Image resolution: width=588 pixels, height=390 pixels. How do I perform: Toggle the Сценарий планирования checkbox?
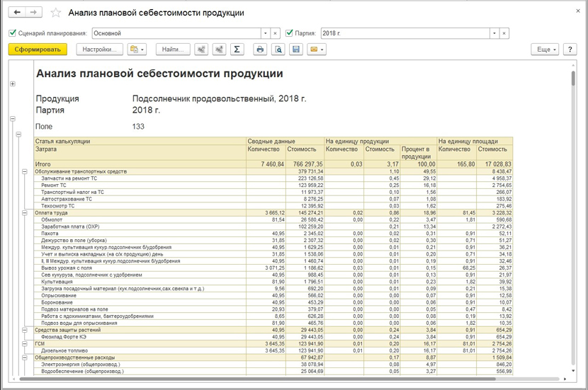pyautogui.click(x=13, y=33)
